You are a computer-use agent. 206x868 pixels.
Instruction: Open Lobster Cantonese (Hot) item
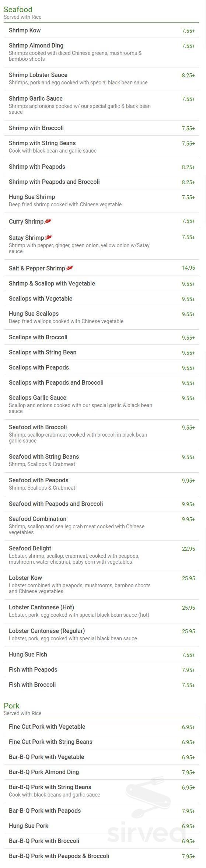tap(101, 611)
